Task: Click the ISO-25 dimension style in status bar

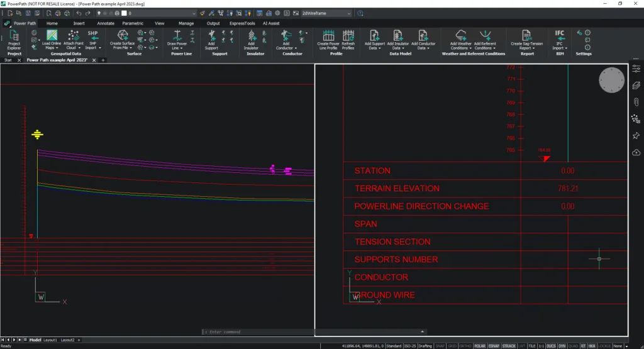Action: (x=410, y=346)
